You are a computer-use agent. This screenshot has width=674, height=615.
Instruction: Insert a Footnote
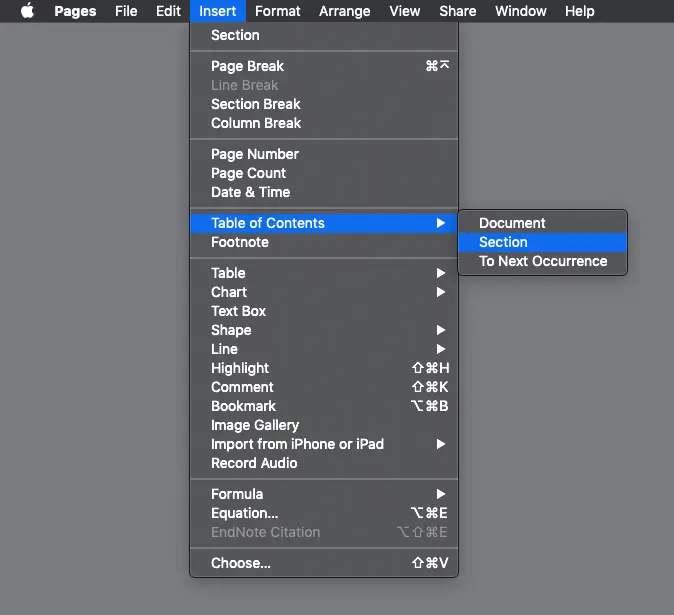pos(324,242)
